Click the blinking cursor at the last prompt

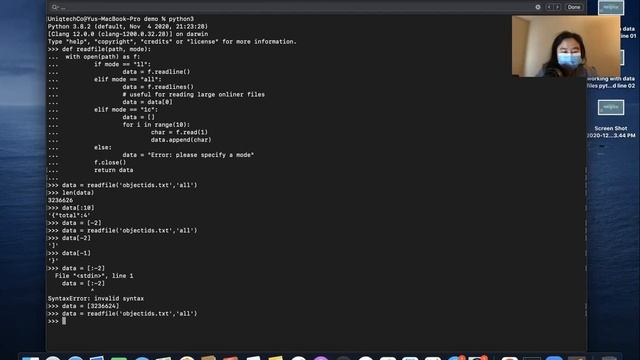pyautogui.click(x=64, y=321)
